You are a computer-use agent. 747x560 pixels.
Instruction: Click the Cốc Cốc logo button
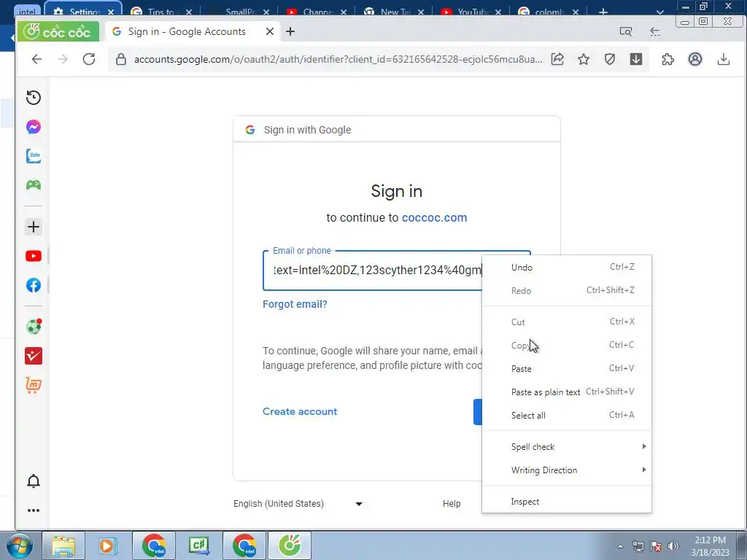[x=58, y=31]
